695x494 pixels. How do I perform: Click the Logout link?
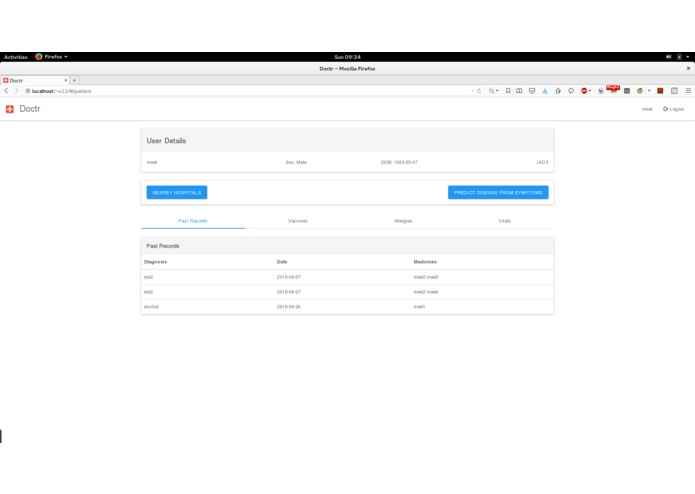click(673, 109)
